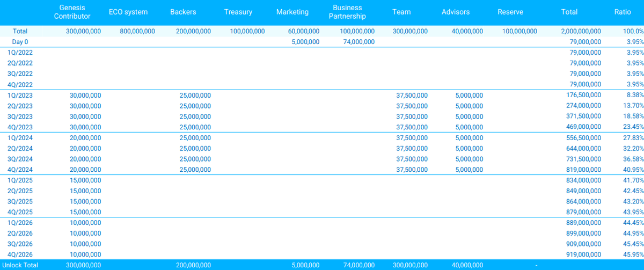The width and height of the screenshot is (644, 270).
Task: Click the 800,000,000 ECO system total cell
Action: pos(137,32)
